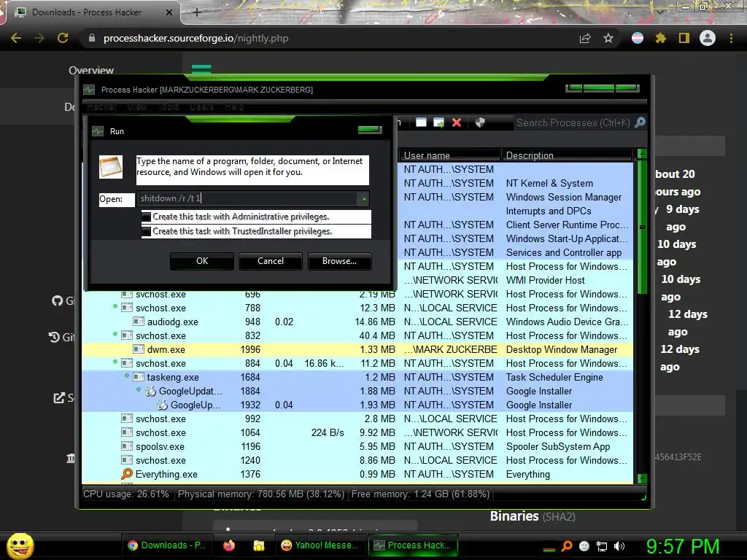Click the process list scrollbar down arrow

coord(642,478)
